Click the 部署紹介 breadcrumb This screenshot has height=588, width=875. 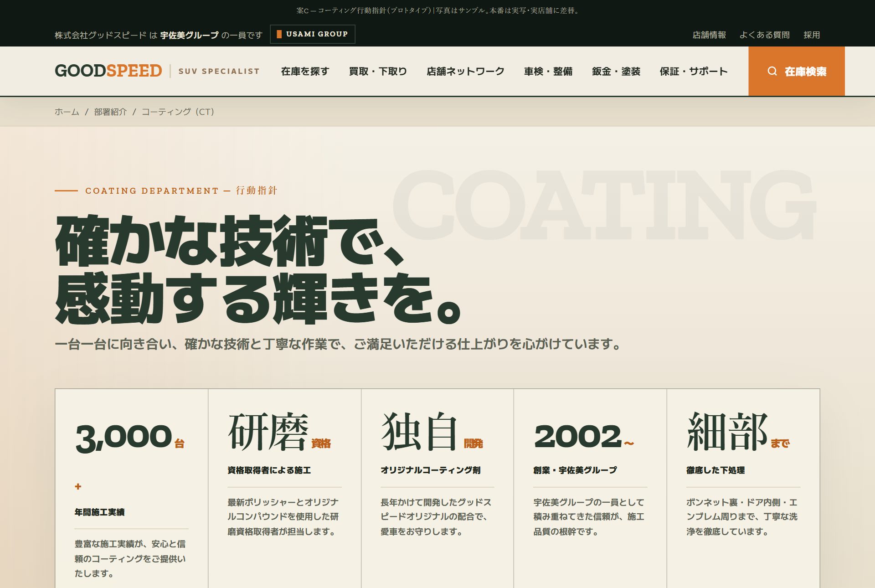coord(110,112)
